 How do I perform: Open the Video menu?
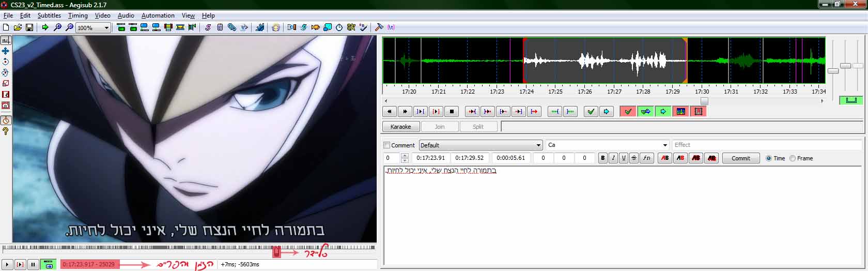coord(102,16)
